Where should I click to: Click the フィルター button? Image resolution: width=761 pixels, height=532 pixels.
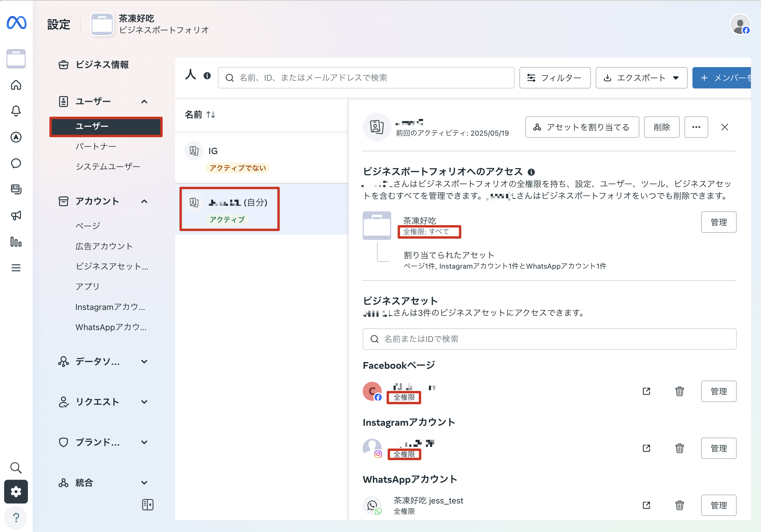click(x=555, y=78)
